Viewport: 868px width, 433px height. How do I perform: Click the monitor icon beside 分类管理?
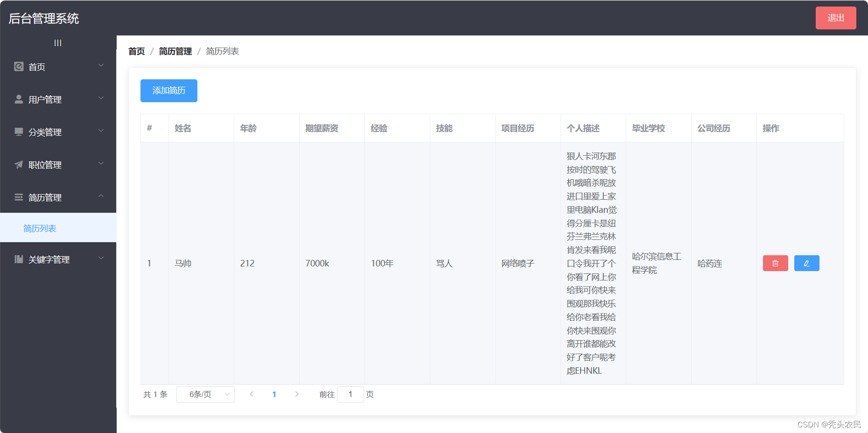tap(19, 132)
